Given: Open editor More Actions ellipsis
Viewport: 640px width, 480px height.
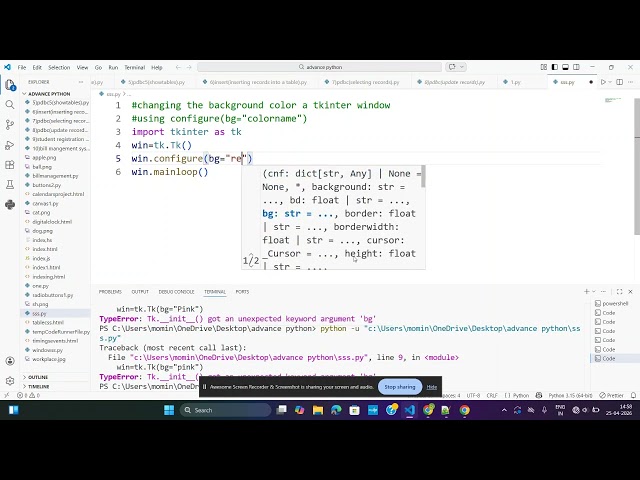Looking at the screenshot, I should pyautogui.click(x=631, y=82).
